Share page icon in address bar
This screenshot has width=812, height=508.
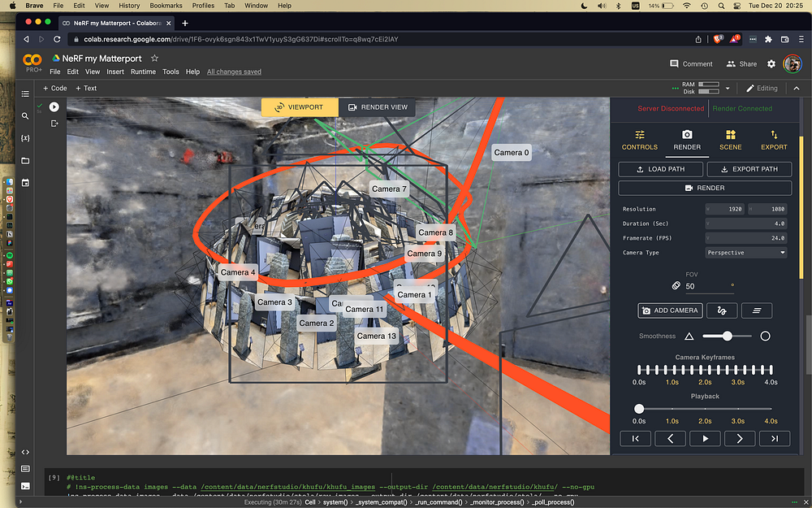coord(698,39)
